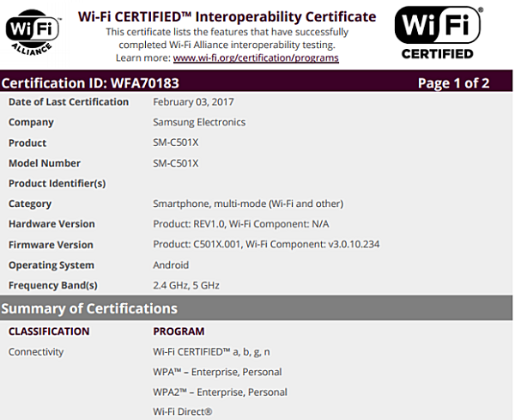
Task: Select SM-C501X in the Model Number row
Action: [x=176, y=163]
